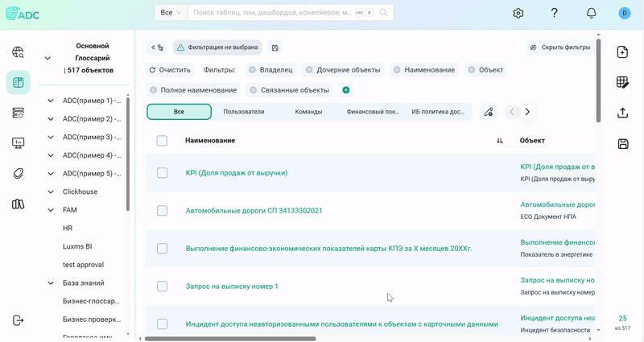Open the help question mark
This screenshot has width=644, height=342.
click(554, 13)
